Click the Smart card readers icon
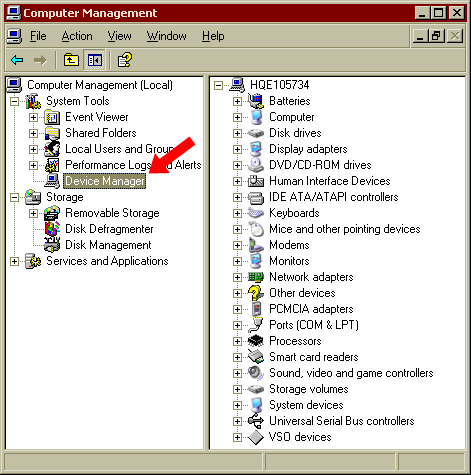Viewport: 471px width, 475px height. point(256,357)
